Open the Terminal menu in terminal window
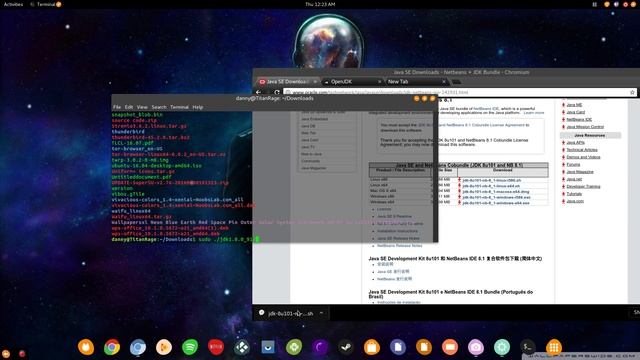640x360 pixels. (179, 107)
